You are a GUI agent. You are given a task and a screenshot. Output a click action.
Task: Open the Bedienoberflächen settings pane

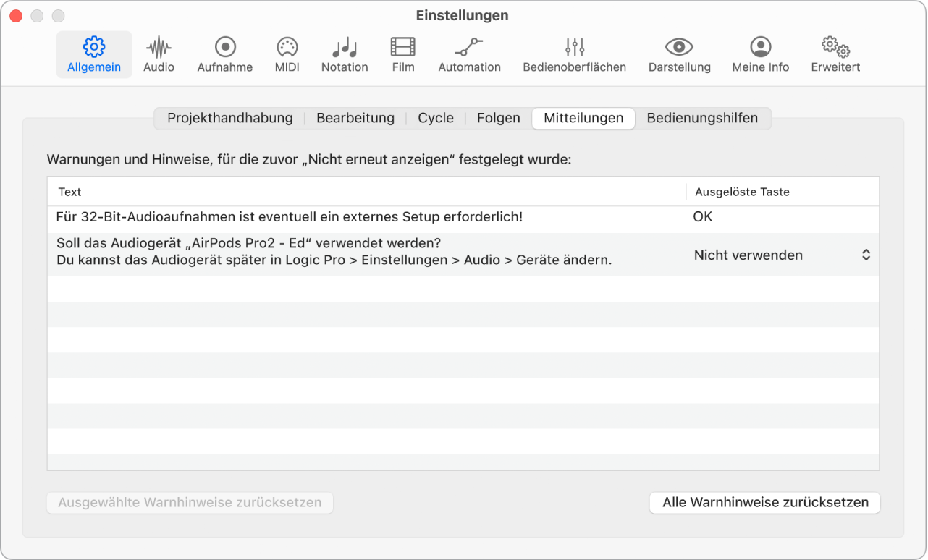(x=575, y=55)
